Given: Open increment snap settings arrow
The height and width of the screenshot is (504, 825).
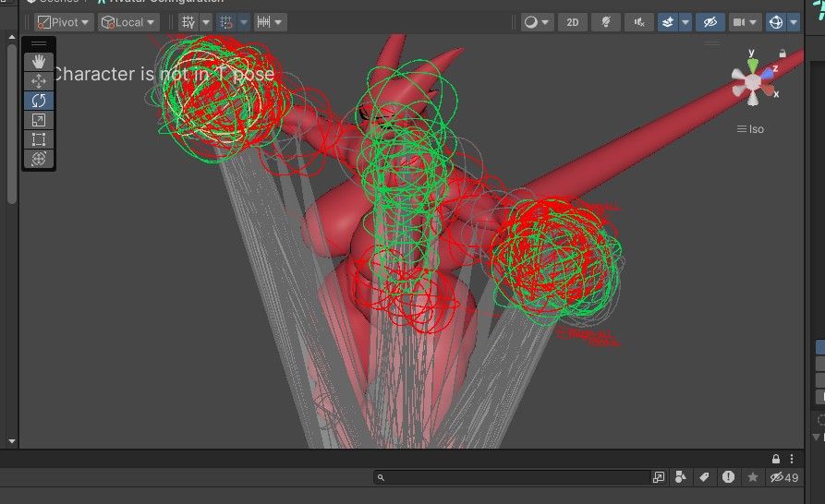Looking at the screenshot, I should tap(279, 22).
